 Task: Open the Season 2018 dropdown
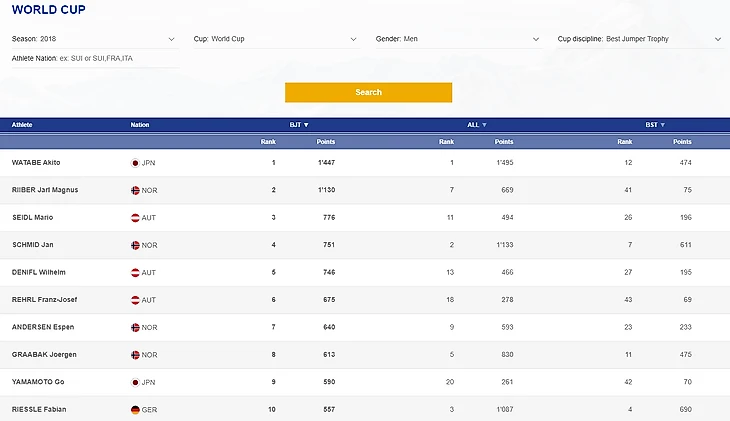93,39
